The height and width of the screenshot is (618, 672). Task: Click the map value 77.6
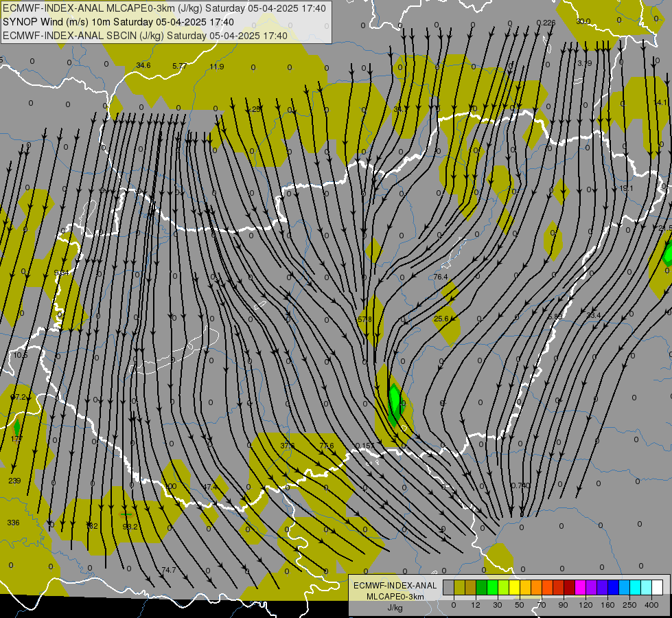[x=327, y=446]
